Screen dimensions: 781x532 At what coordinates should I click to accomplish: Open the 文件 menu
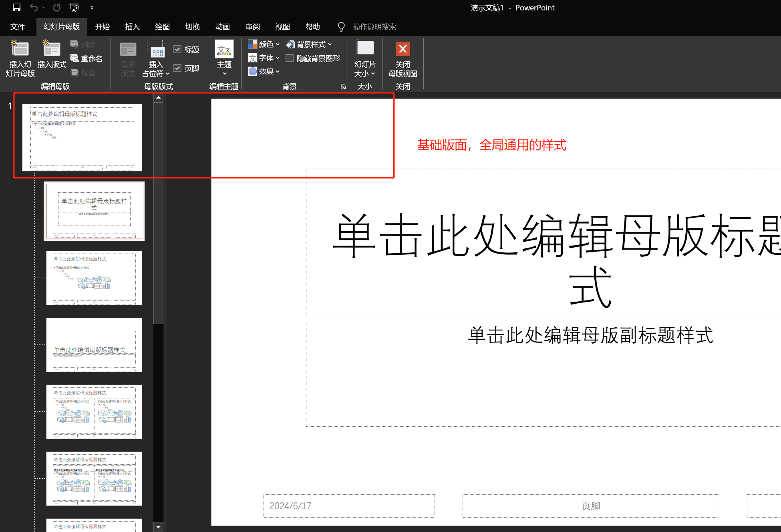point(18,26)
